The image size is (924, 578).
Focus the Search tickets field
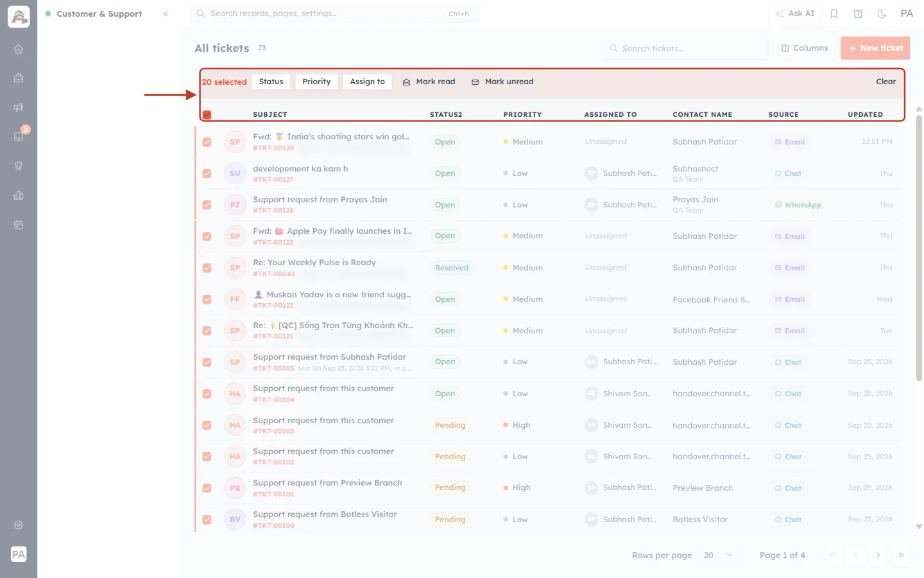point(685,48)
